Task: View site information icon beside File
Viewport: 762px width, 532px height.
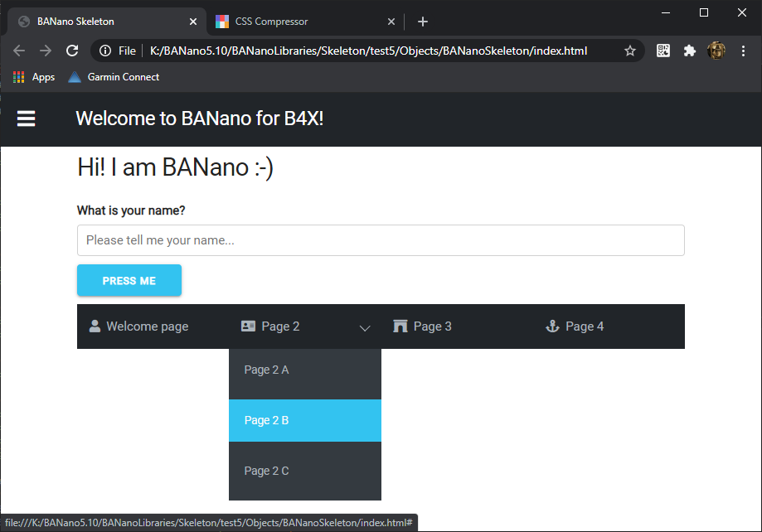Action: [x=105, y=51]
